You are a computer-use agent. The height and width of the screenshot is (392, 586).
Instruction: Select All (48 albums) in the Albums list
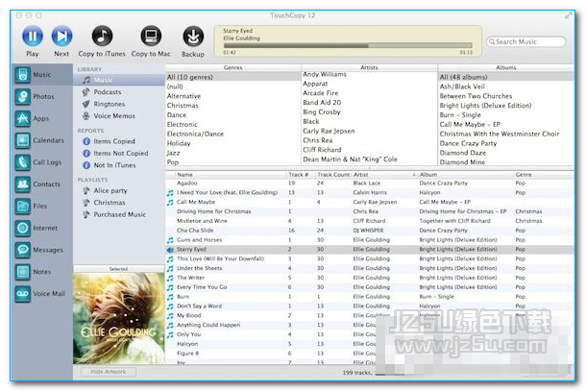(506, 77)
